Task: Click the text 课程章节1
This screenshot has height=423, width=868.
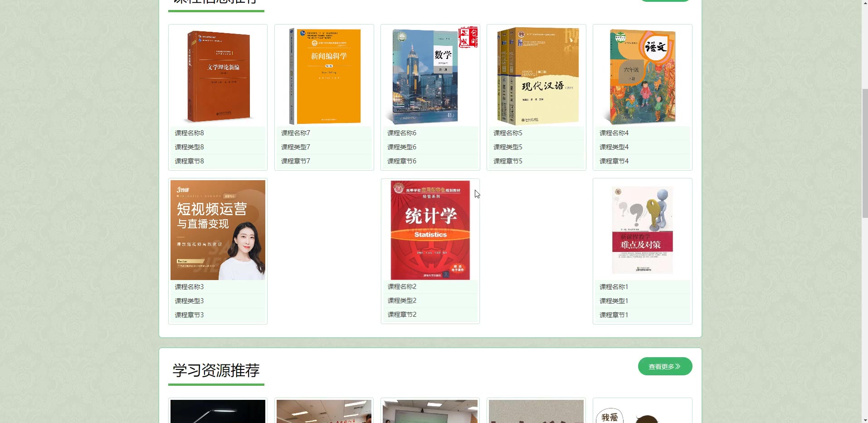Action: click(x=614, y=315)
